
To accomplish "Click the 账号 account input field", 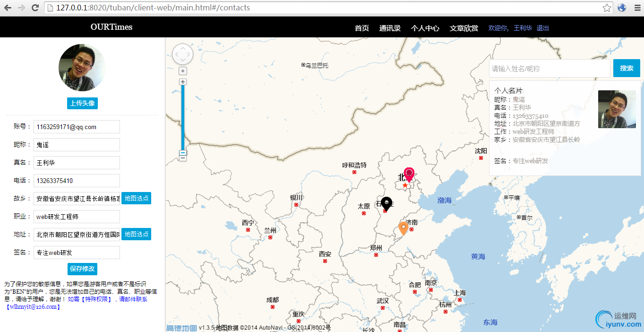I will click(x=77, y=127).
